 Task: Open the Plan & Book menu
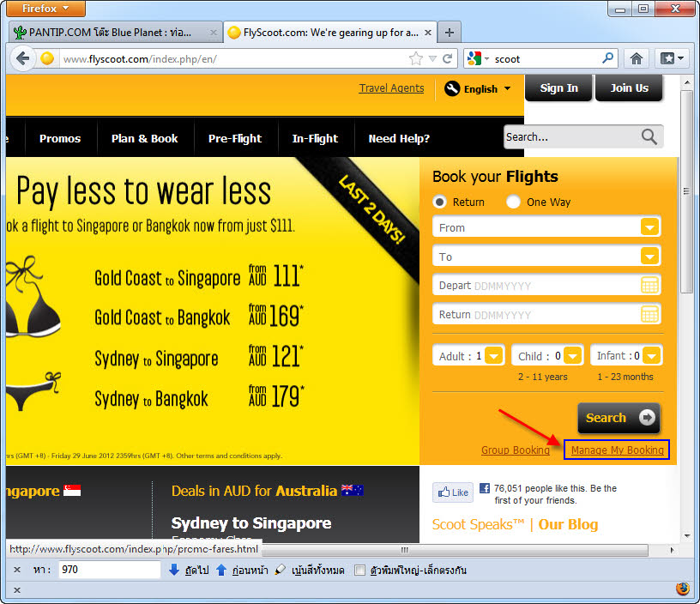[x=145, y=138]
